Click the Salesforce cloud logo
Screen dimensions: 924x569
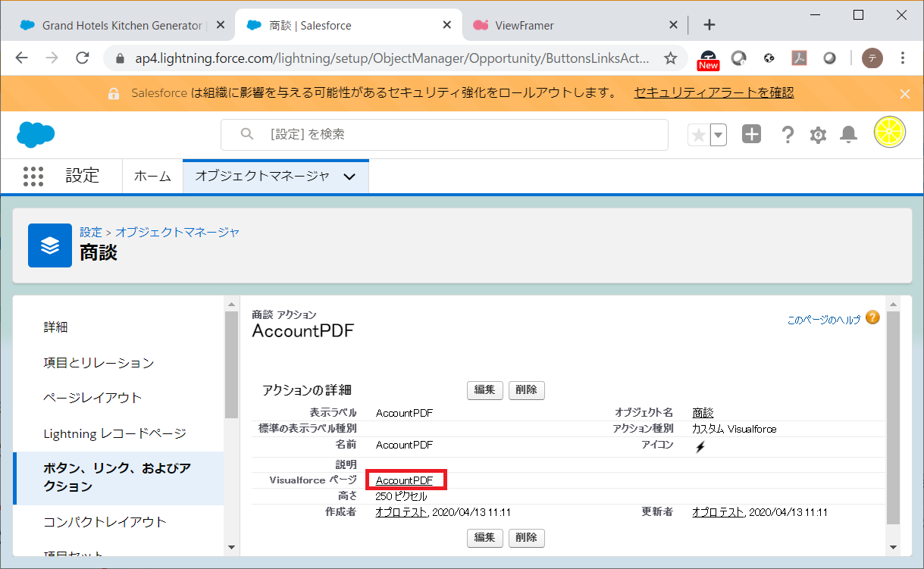point(36,135)
